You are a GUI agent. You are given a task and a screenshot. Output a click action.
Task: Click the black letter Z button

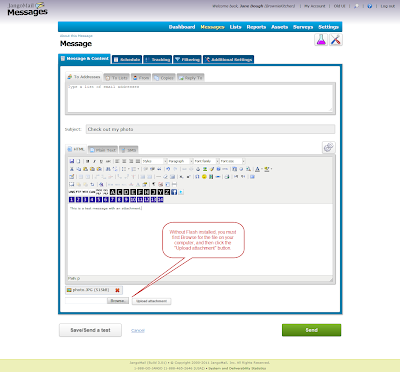point(167,192)
